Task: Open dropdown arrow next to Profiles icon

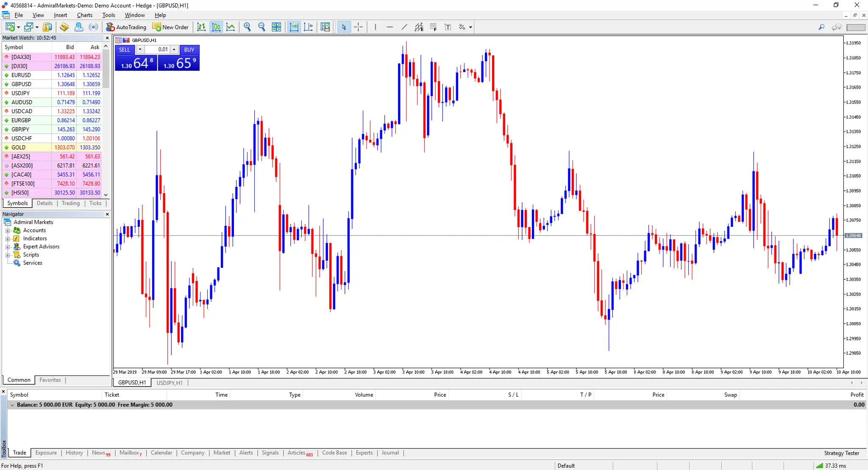Action: pyautogui.click(x=37, y=27)
